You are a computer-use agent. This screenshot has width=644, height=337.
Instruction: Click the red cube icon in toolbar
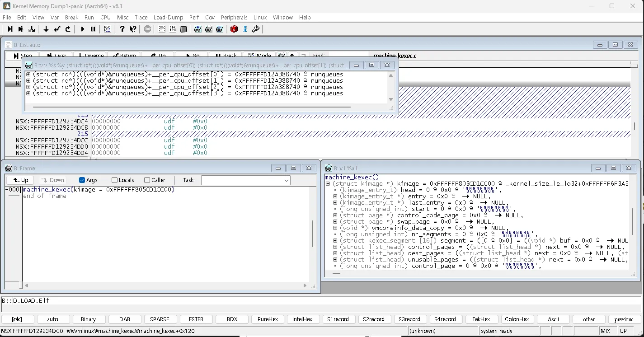click(234, 29)
